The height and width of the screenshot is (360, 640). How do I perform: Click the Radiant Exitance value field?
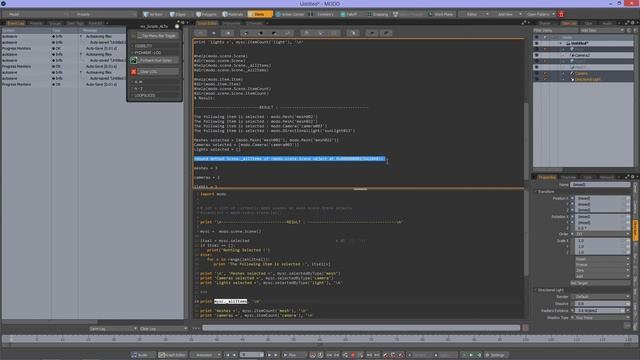coord(600,311)
